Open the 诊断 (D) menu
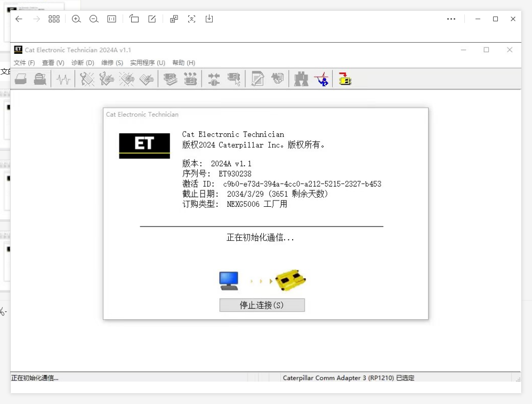Viewport: 532px width, 404px height. coord(83,63)
